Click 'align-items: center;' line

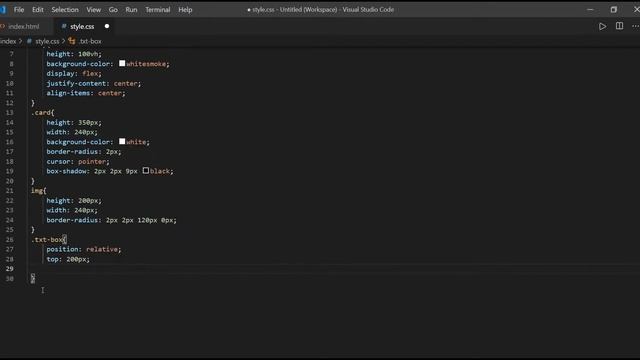[86, 93]
